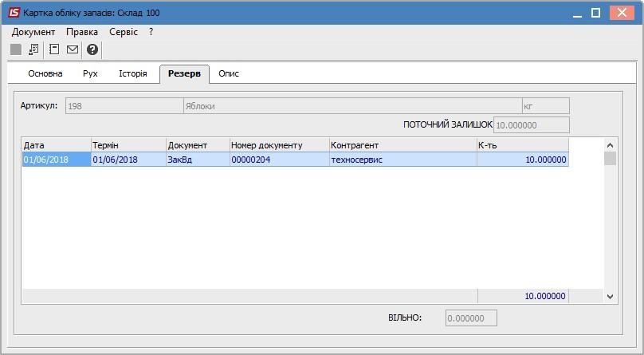This screenshot has height=355, width=644.
Task: Sort by the Документ column header
Action: [198, 145]
